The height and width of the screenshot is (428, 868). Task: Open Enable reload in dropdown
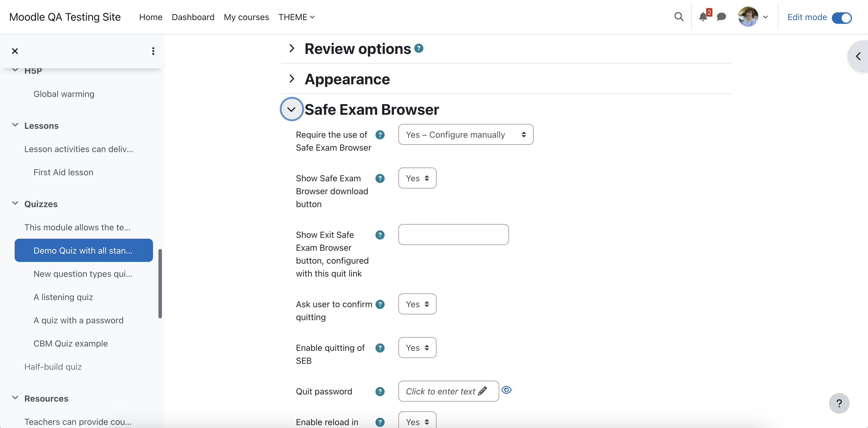pyautogui.click(x=417, y=420)
